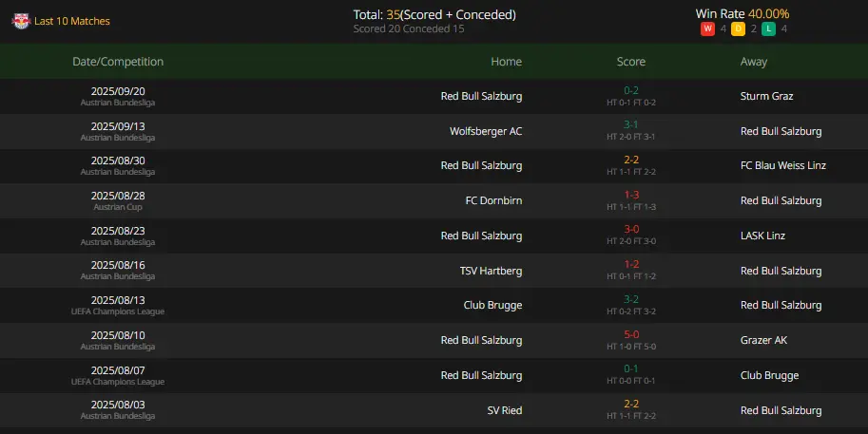Open the 0-2 score versus Sturm Graz

[x=631, y=90]
